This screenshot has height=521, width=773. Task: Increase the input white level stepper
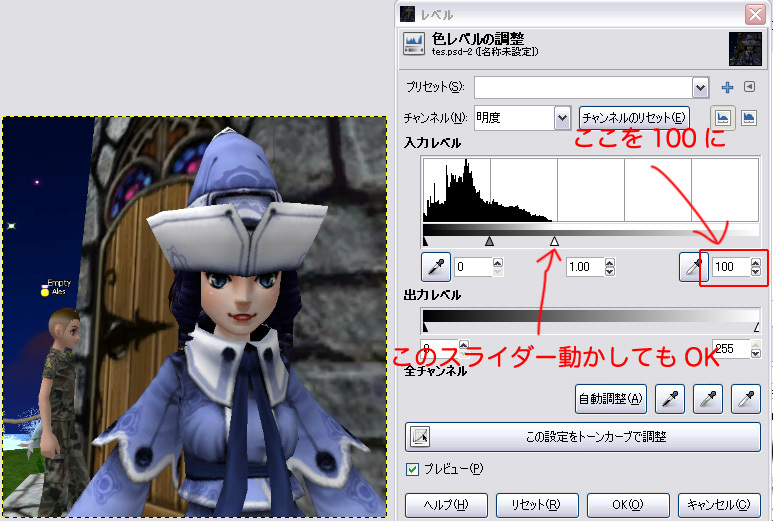click(x=756, y=262)
